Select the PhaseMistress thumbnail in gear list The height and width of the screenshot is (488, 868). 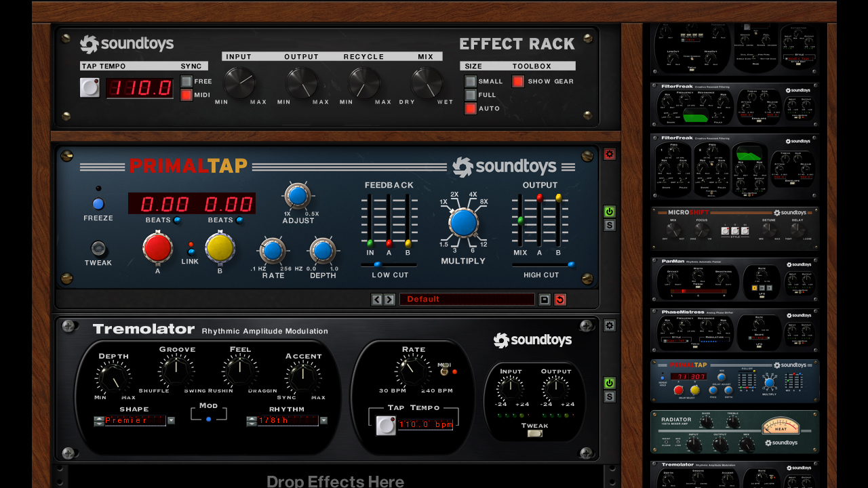[x=735, y=331]
